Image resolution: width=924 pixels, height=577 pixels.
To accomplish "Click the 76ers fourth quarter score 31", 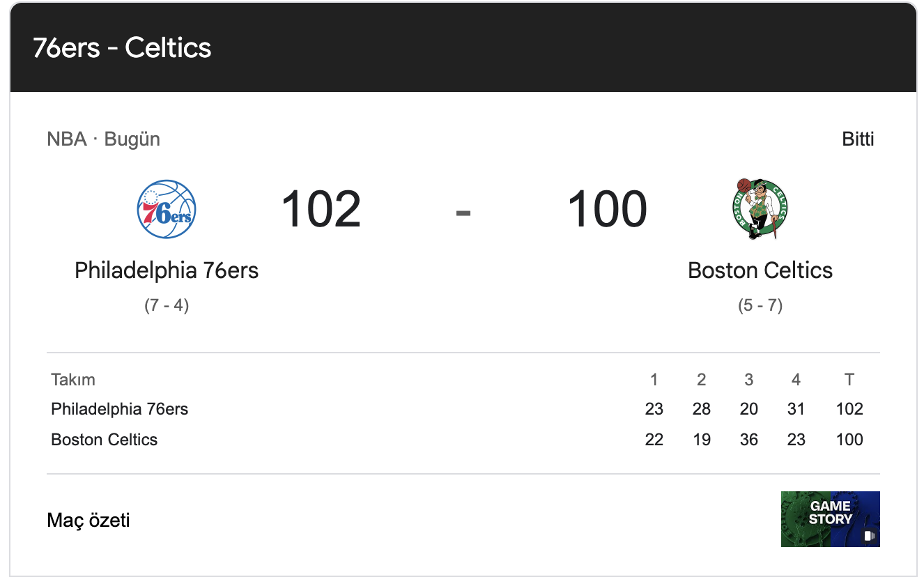I will pos(796,409).
